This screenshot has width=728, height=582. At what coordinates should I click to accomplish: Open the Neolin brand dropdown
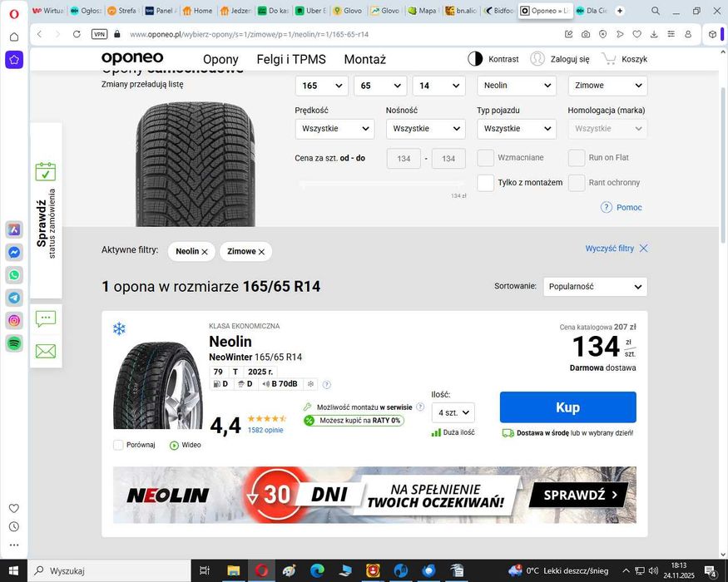pyautogui.click(x=517, y=86)
